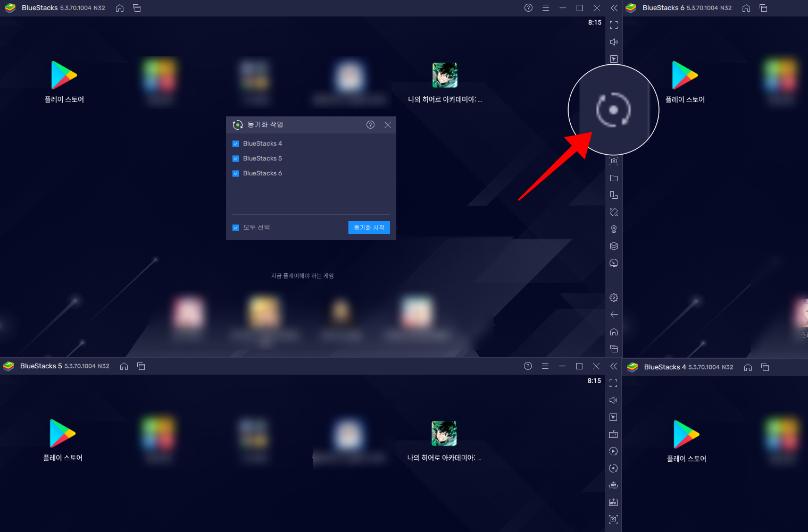Click home icon in top-left window title bar
The height and width of the screenshot is (532, 808).
tap(120, 8)
